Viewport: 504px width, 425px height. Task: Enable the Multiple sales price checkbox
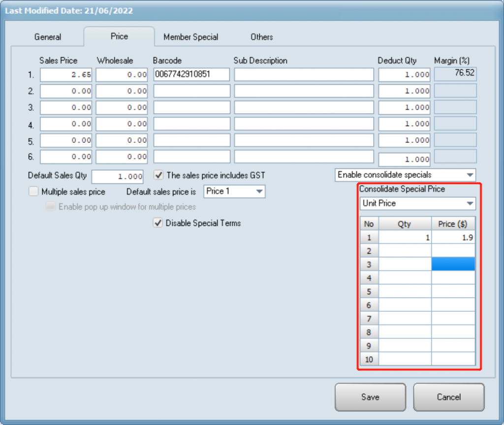click(33, 191)
